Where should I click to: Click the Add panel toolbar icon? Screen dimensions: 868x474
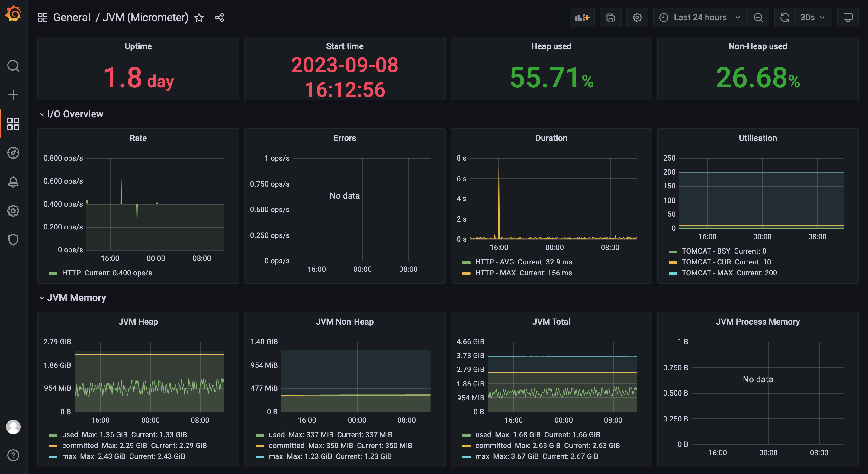(582, 18)
